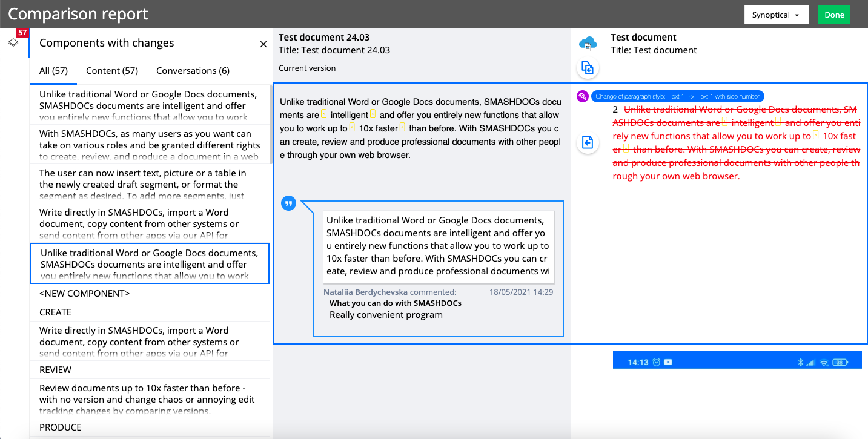Click the struck-through red paragraph text
This screenshot has width=868, height=439.
click(737, 143)
